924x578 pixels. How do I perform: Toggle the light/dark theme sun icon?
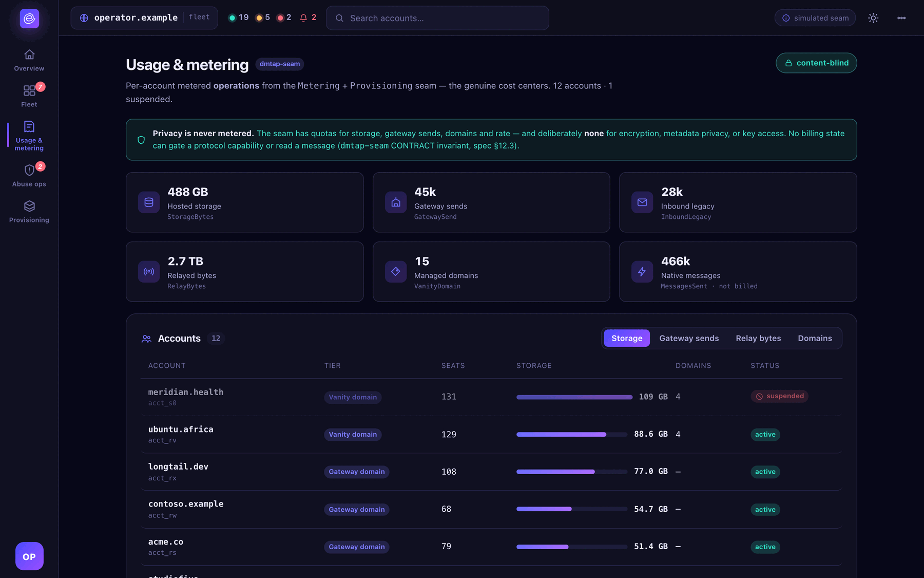click(x=873, y=18)
